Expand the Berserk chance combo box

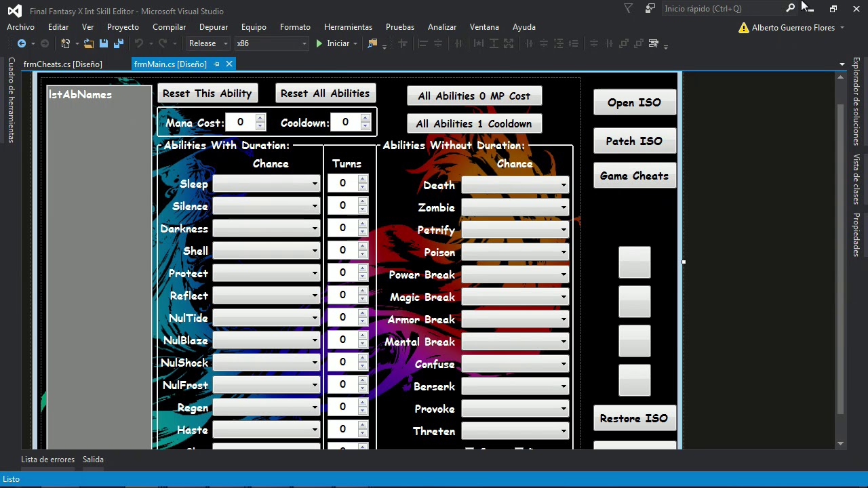563,386
